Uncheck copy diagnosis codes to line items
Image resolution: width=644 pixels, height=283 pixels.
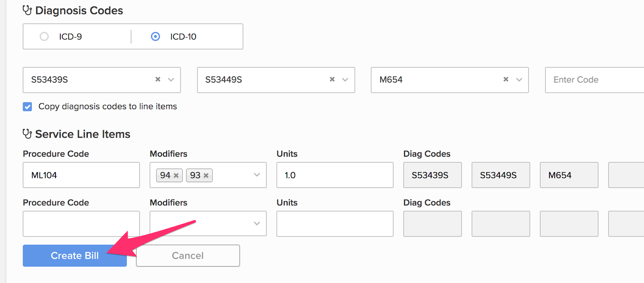tap(27, 106)
